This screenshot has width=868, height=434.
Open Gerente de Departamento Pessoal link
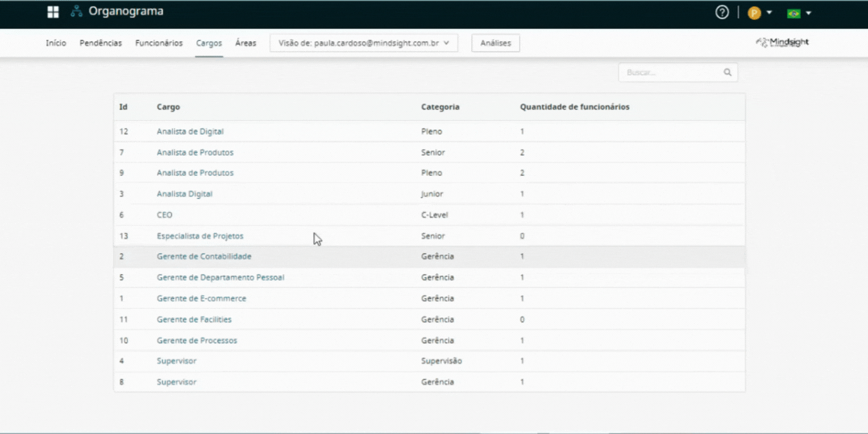[x=221, y=278]
